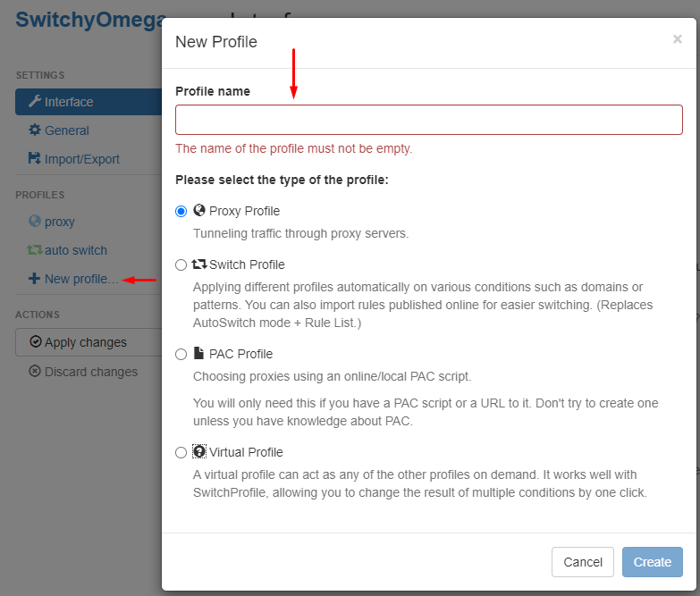Click the question mark icon for Virtual Profile
The width and height of the screenshot is (700, 596).
(199, 451)
